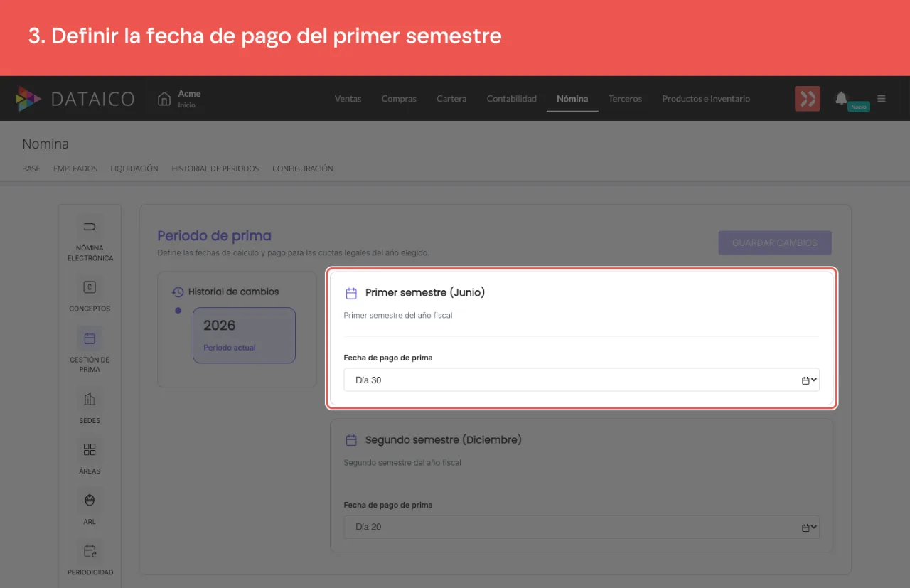910x588 pixels.
Task: Click Historial de cambios clock icon
Action: click(178, 292)
